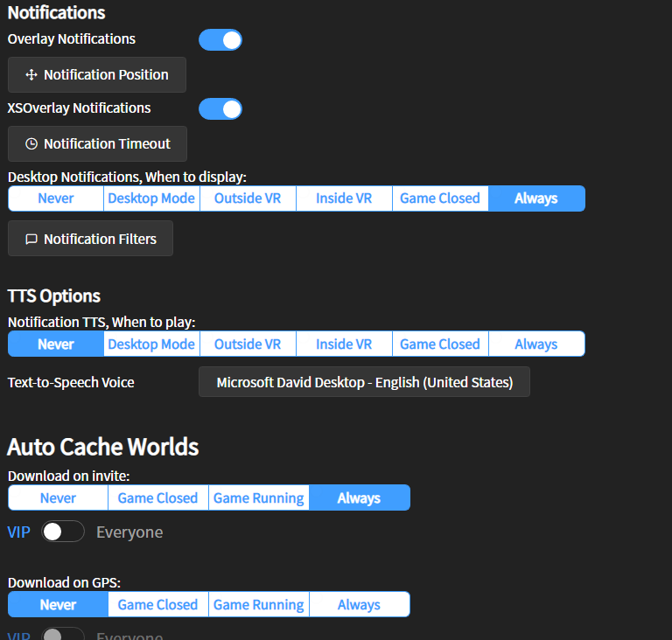Select Game Running for Download on GPS

tap(259, 604)
